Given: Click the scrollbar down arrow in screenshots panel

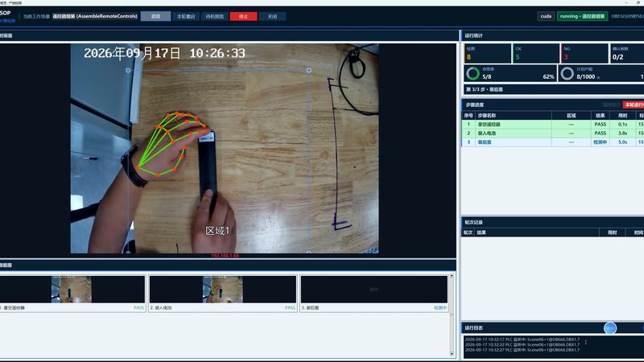Looking at the screenshot, I should (452, 354).
